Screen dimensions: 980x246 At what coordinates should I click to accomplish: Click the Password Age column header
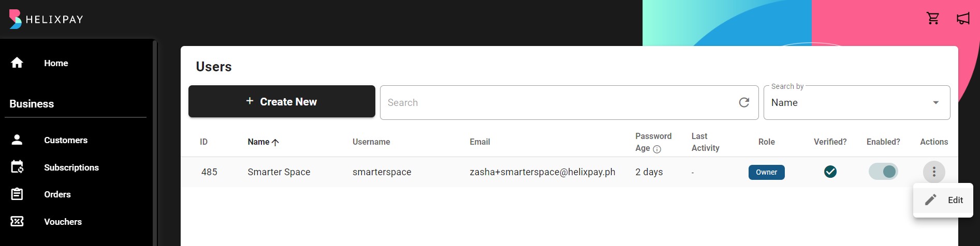pos(653,142)
